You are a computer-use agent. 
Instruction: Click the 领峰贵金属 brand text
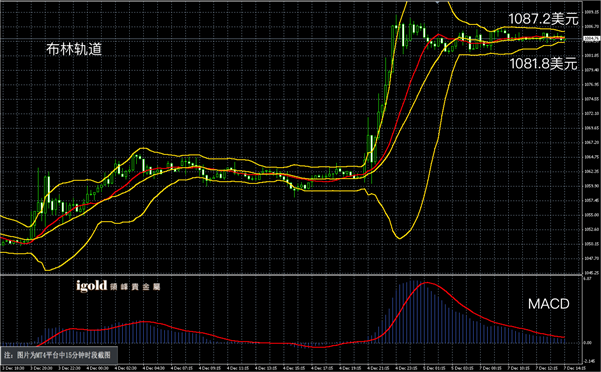click(135, 287)
